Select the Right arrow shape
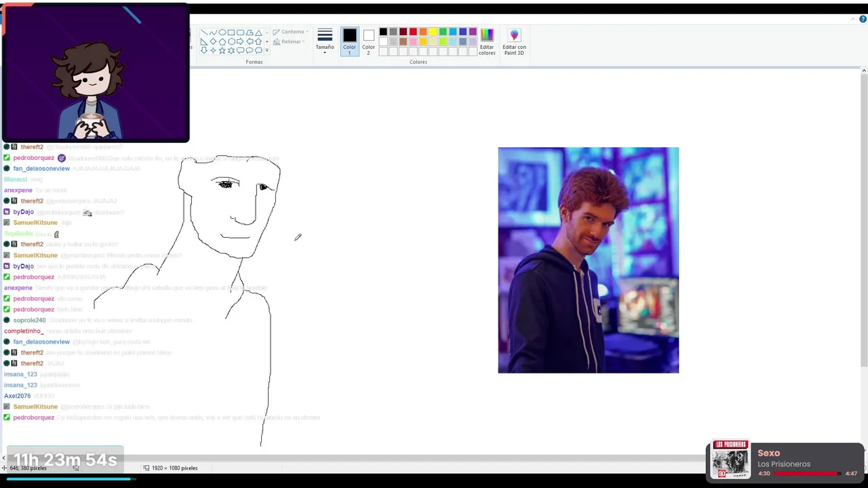 point(240,41)
